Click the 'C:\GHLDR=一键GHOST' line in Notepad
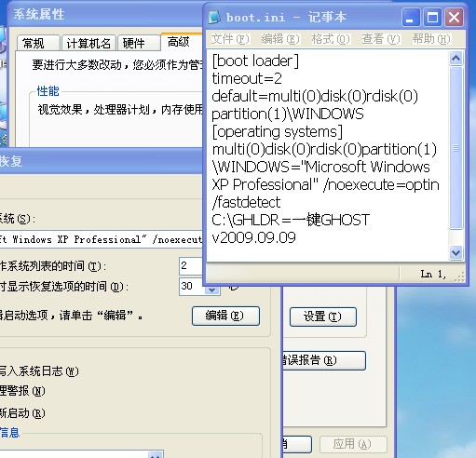Screen dimensions: 476x458 coord(291,221)
